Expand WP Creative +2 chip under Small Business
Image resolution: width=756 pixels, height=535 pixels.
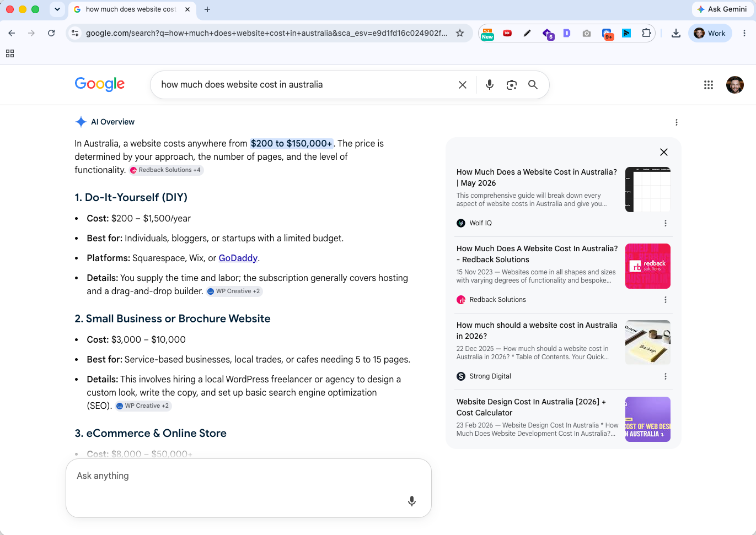143,406
